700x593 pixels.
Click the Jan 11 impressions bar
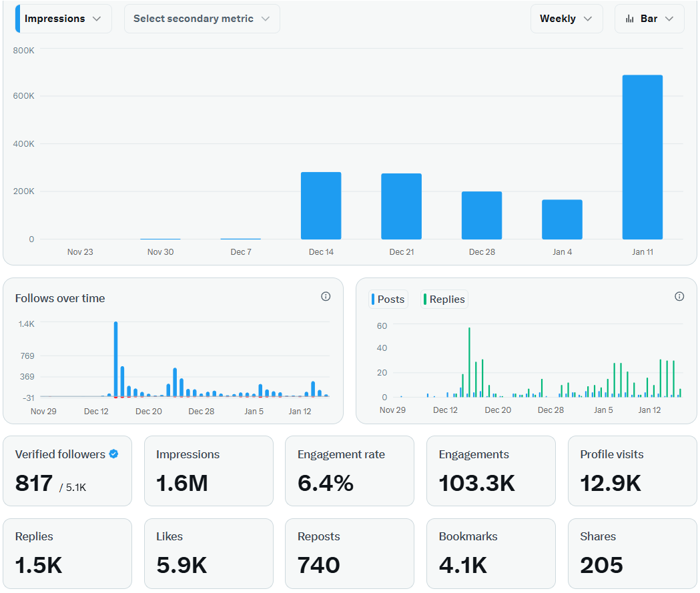pyautogui.click(x=642, y=157)
